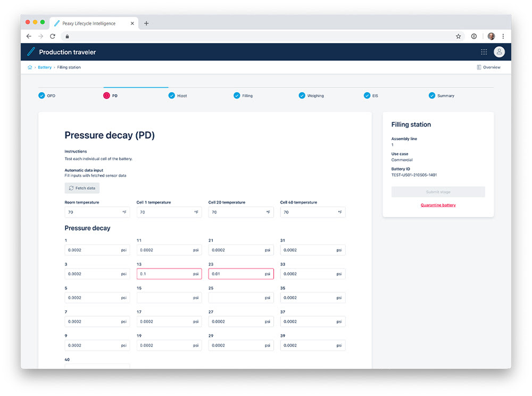Open the Weighing stage step
The height and width of the screenshot is (396, 532).
[311, 96]
